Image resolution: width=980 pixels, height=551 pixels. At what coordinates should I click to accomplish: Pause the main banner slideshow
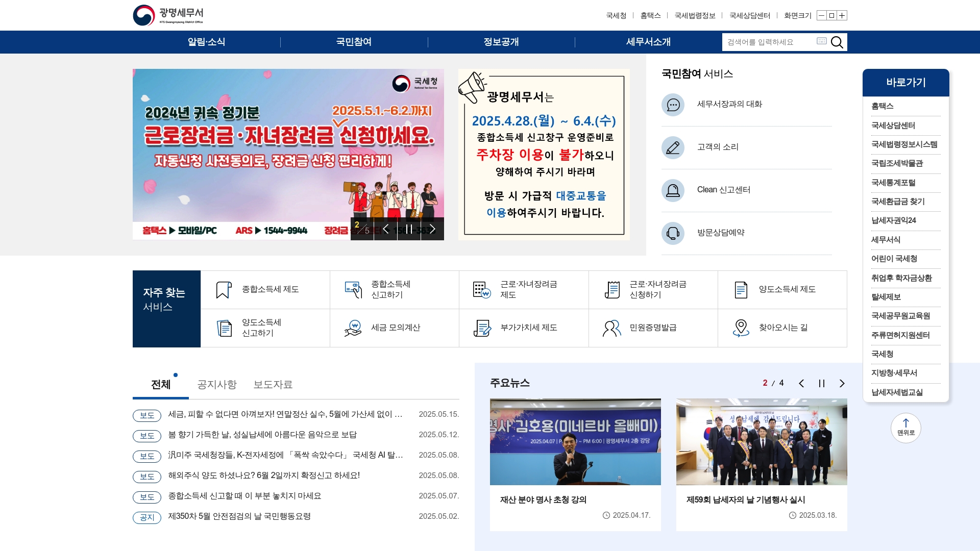coord(409,229)
